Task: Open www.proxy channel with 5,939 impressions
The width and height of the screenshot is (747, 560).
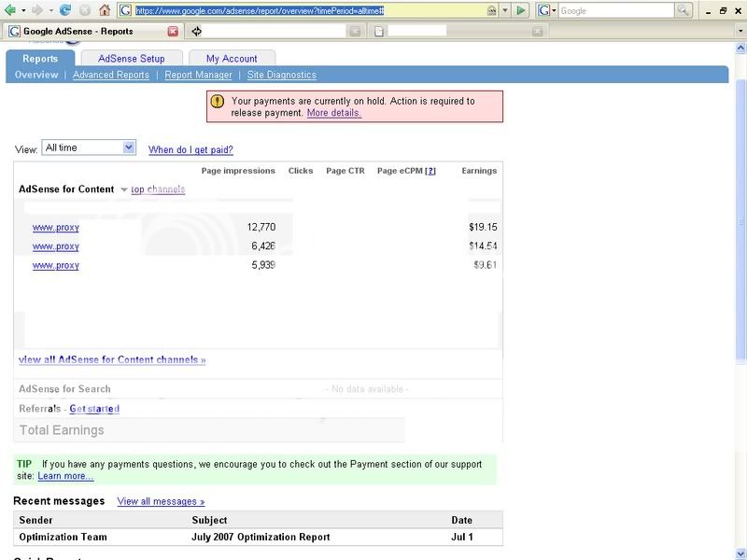Action: 56,265
